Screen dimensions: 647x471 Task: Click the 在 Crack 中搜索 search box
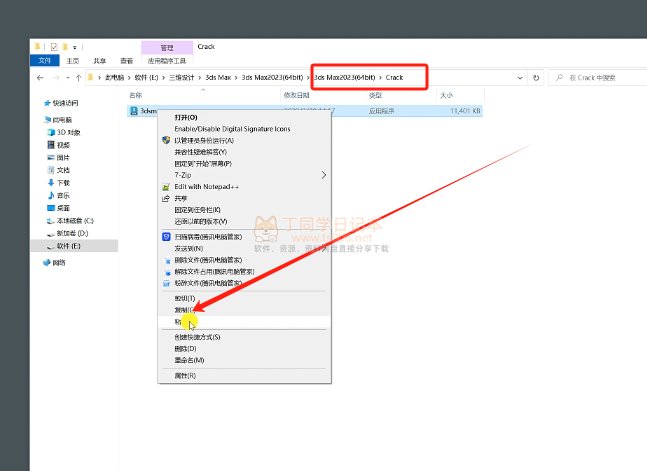click(x=598, y=78)
